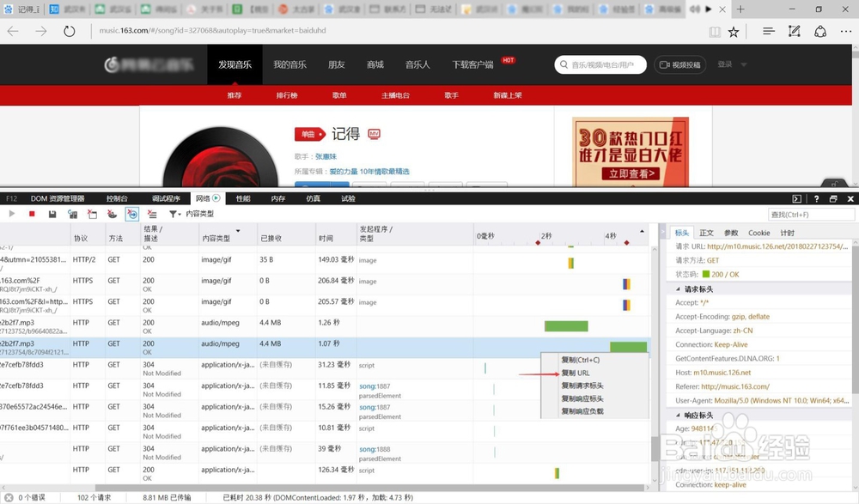
Task: Open the 性能 tab
Action: (x=243, y=198)
